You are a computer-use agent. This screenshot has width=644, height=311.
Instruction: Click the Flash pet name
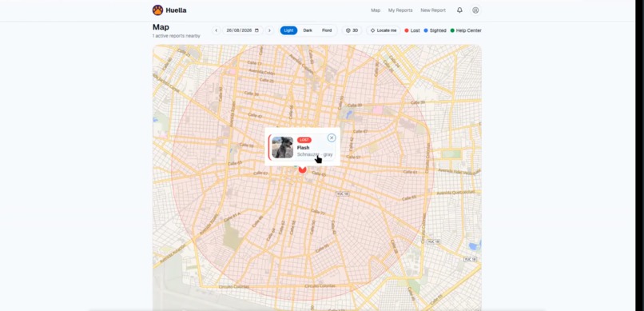(x=303, y=147)
